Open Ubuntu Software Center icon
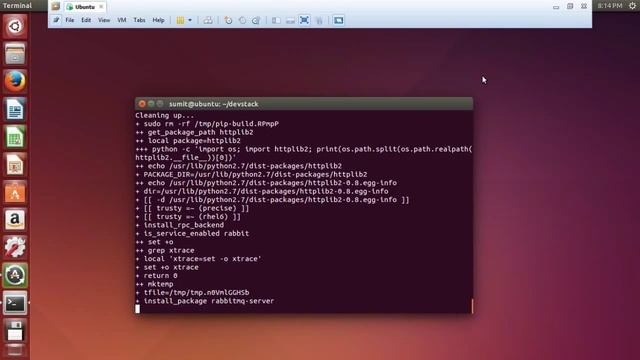The height and width of the screenshot is (360, 640). [x=15, y=192]
